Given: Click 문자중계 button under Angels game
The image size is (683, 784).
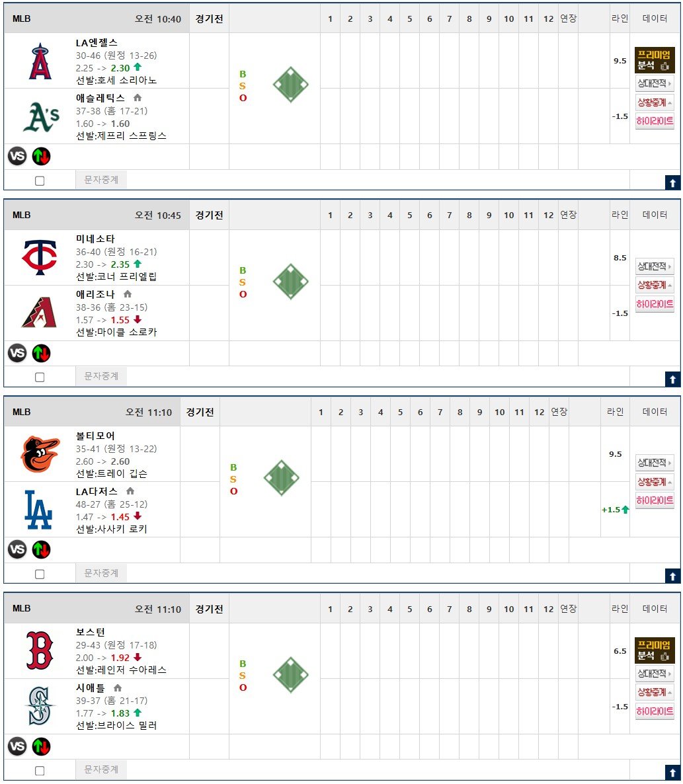Looking at the screenshot, I should click(101, 180).
